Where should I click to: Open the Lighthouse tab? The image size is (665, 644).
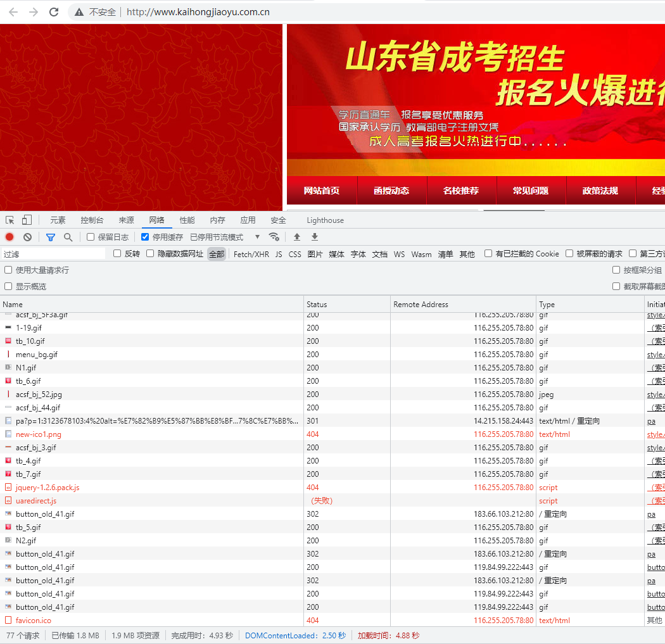pos(325,220)
